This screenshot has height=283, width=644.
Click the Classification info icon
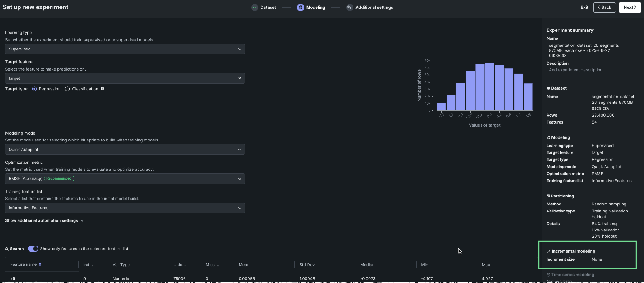[x=102, y=88]
